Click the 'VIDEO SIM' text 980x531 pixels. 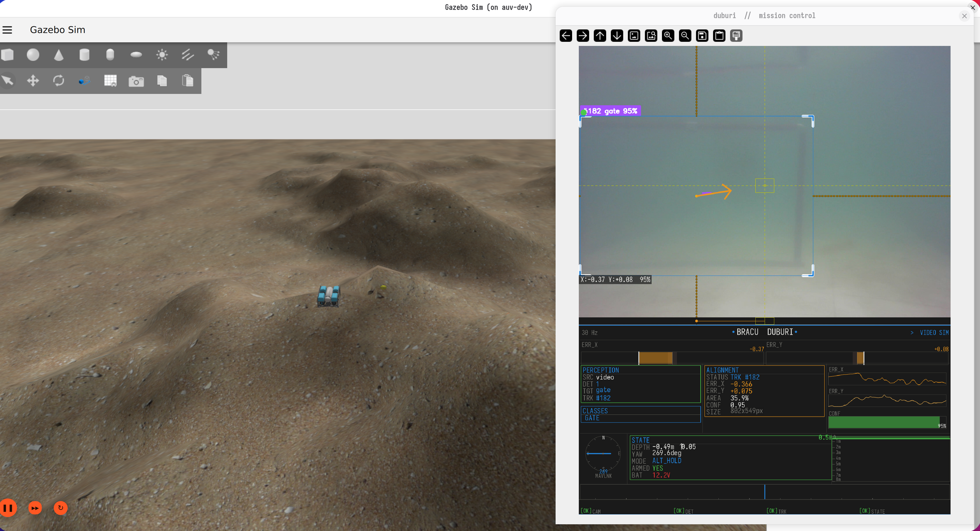(934, 333)
